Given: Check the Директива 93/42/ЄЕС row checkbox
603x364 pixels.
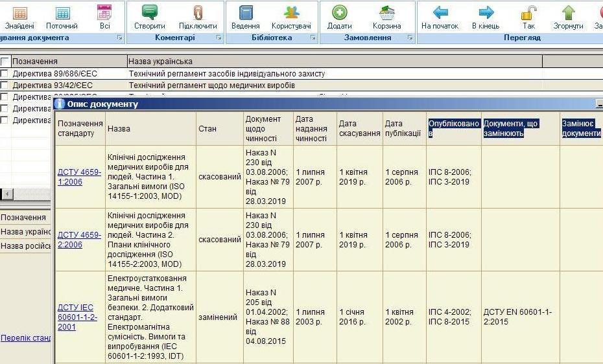Looking at the screenshot, I should [x=5, y=85].
